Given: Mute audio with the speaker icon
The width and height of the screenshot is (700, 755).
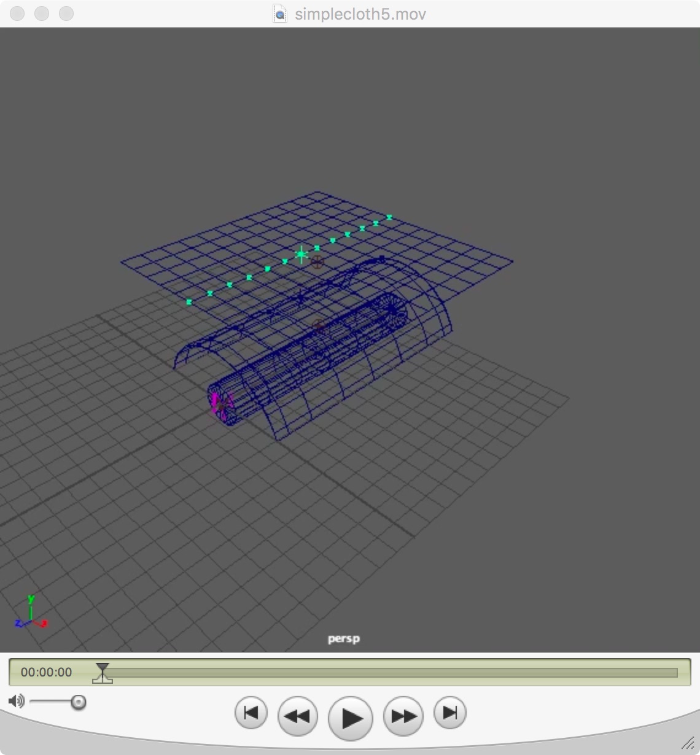Looking at the screenshot, I should click(x=17, y=701).
